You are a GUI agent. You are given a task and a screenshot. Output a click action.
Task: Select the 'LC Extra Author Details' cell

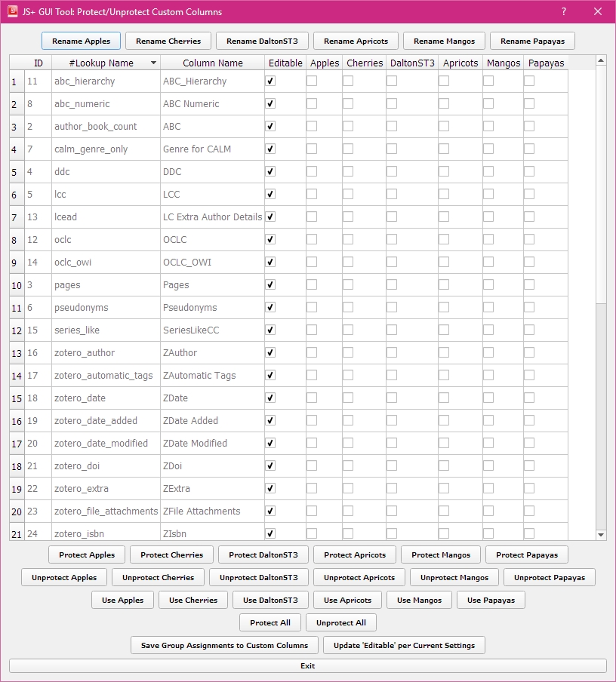(212, 217)
